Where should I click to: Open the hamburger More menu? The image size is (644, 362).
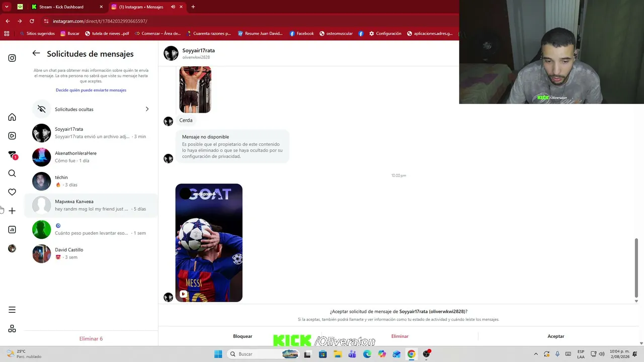(x=12, y=310)
